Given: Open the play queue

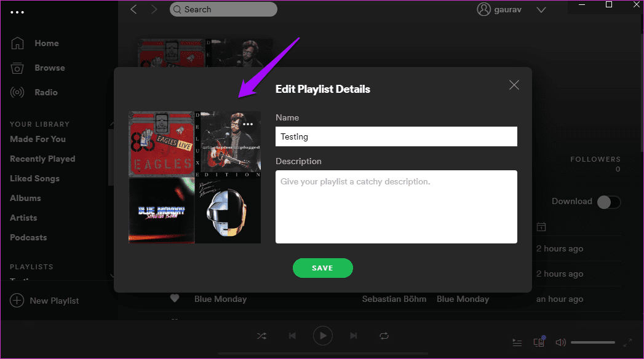Looking at the screenshot, I should point(517,342).
